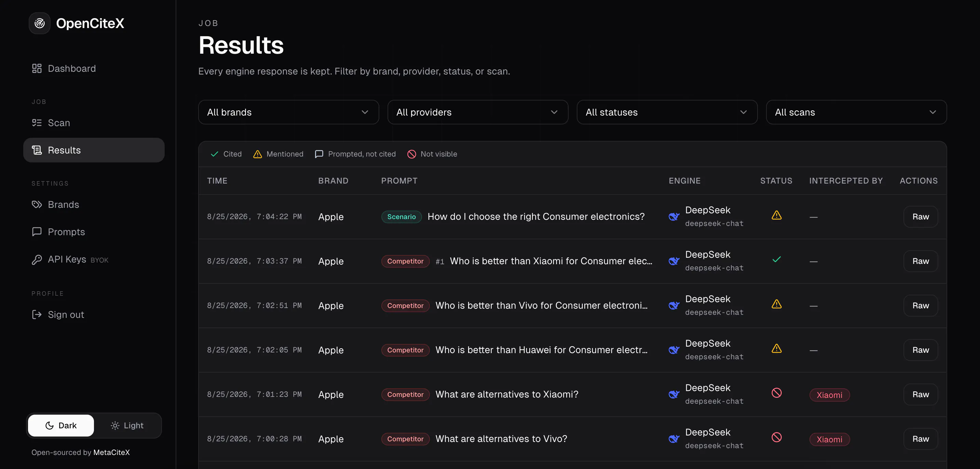Click the Sign out arrow icon
980x469 pixels.
tap(37, 314)
